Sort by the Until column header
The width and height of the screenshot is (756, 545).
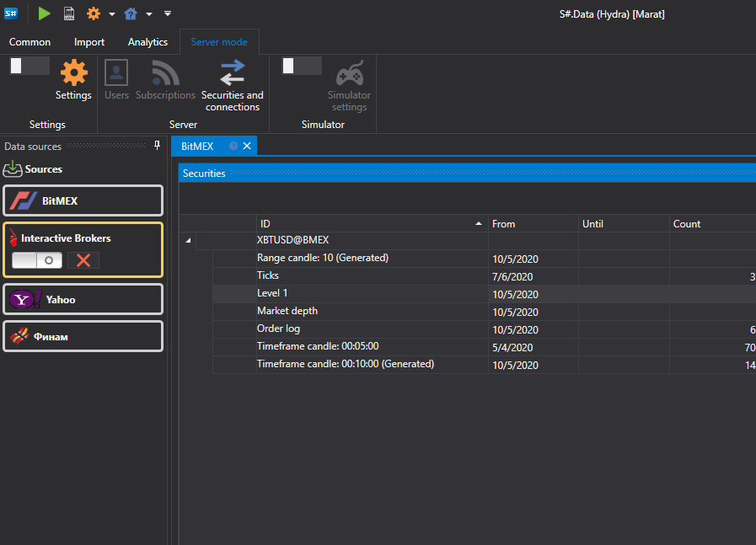(624, 223)
